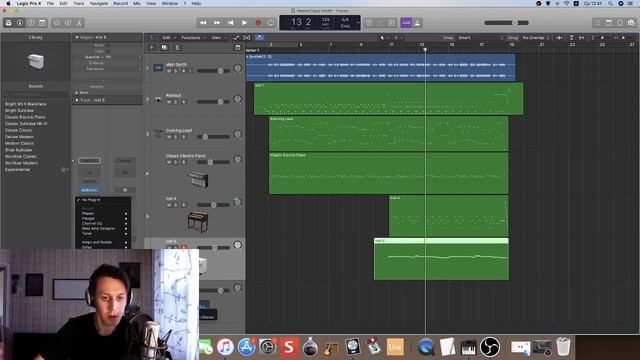The height and width of the screenshot is (360, 640).
Task: Solo the Classic Electric Piano track
Action: [x=176, y=162]
